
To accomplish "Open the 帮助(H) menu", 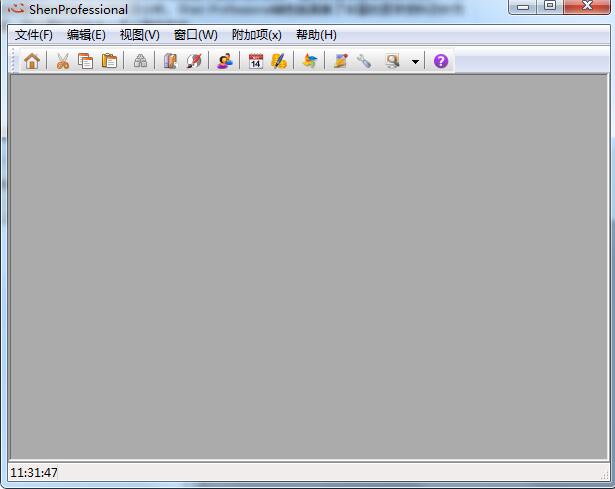I will coord(316,35).
